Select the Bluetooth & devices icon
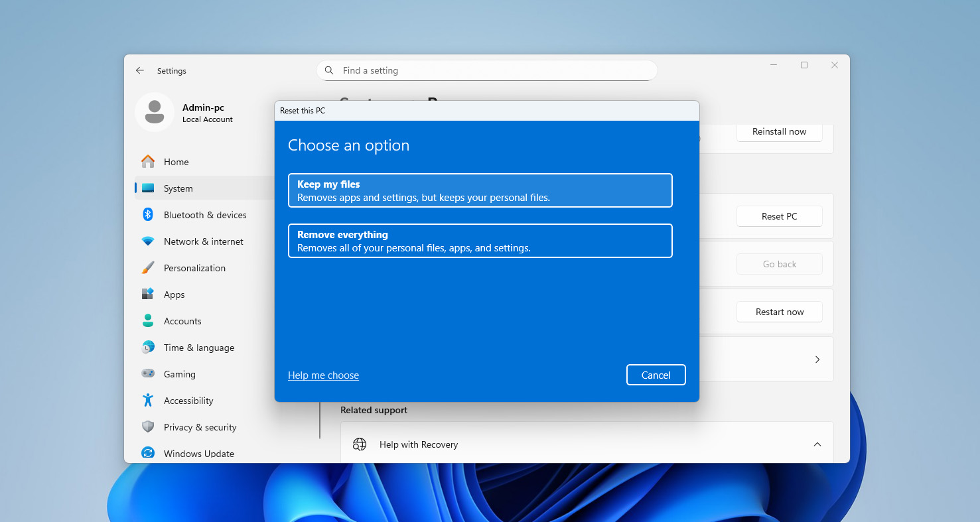Viewport: 980px width, 522px height. click(x=148, y=215)
